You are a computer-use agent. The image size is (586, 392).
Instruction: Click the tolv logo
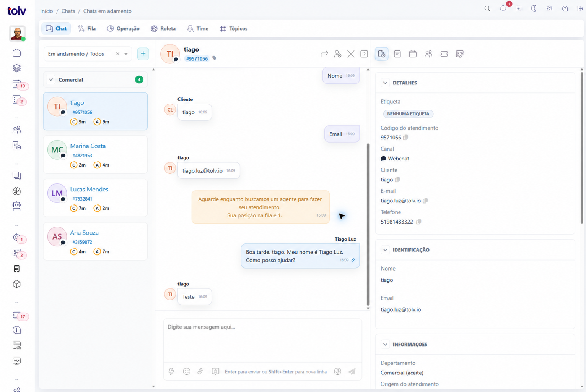(16, 11)
